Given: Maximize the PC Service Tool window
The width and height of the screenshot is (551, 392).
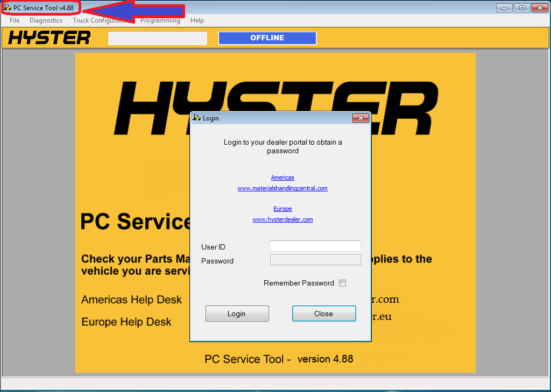Looking at the screenshot, I should pyautogui.click(x=522, y=8).
